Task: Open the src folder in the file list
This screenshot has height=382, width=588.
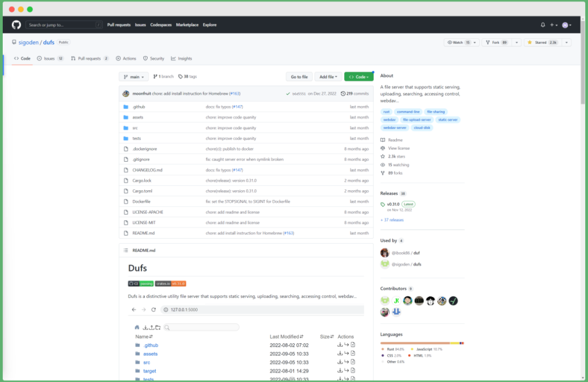Action: point(135,128)
